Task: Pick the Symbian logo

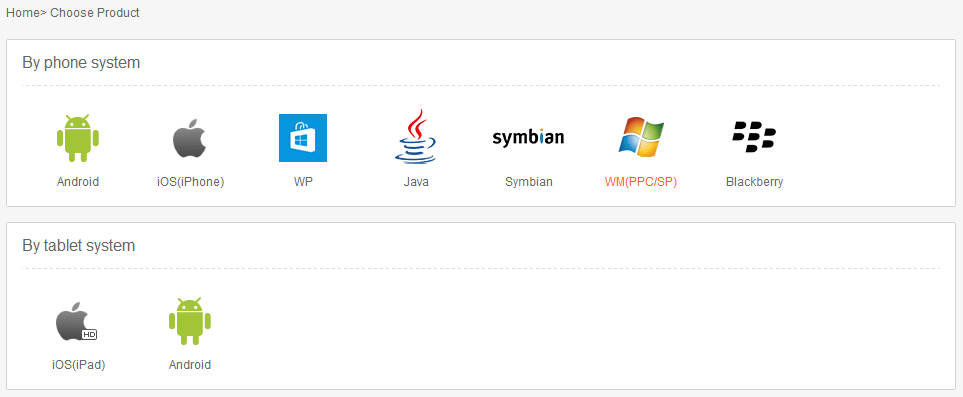Action: click(x=528, y=138)
